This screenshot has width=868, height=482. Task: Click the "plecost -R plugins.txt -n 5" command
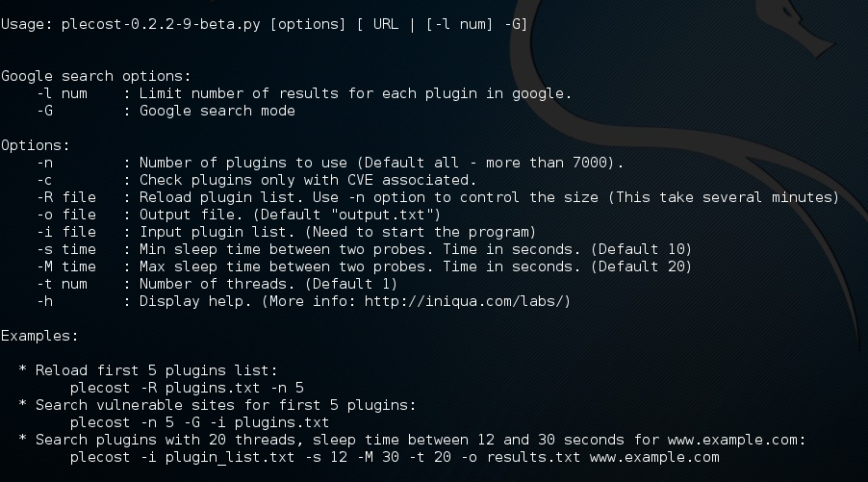(x=187, y=388)
